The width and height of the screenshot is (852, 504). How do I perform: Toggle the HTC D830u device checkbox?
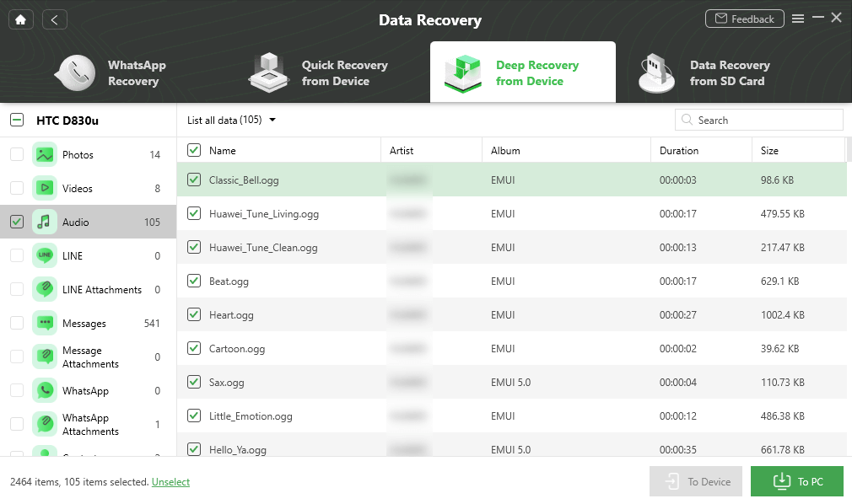coord(17,120)
